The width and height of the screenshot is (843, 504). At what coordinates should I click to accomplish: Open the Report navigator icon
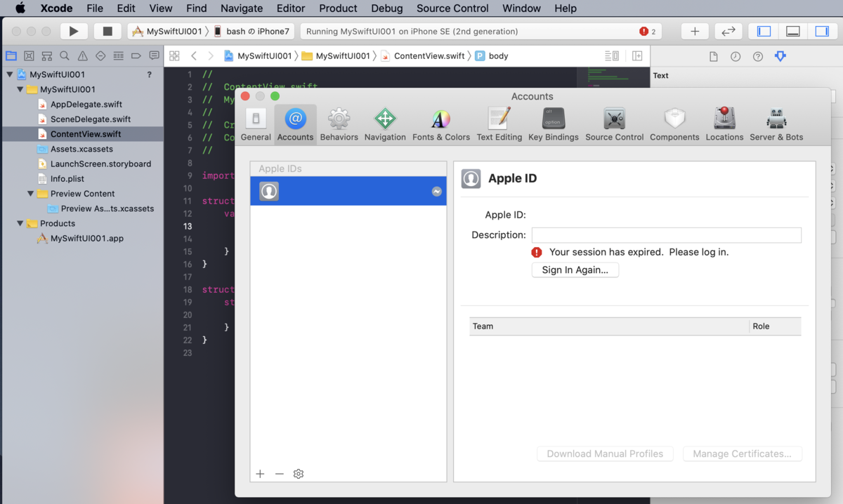tap(154, 55)
